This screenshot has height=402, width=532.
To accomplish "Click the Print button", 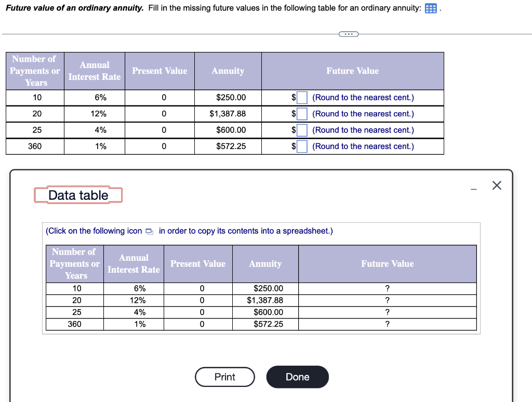I will [225, 377].
